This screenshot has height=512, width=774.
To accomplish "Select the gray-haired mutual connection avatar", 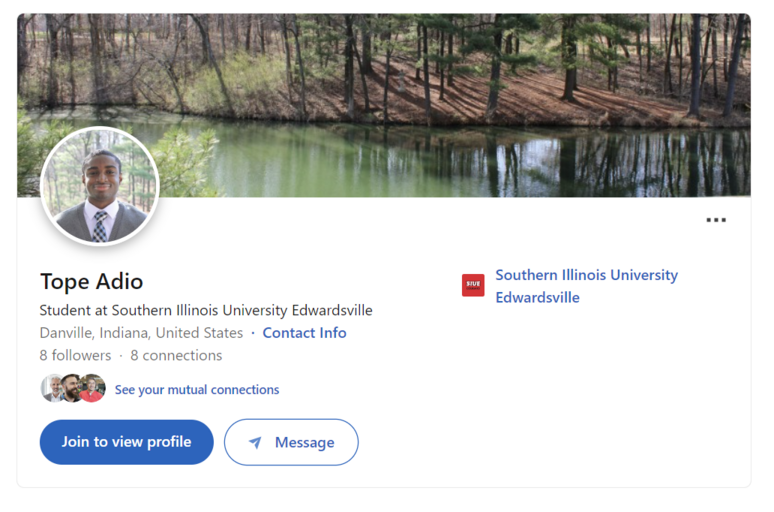I will point(51,388).
